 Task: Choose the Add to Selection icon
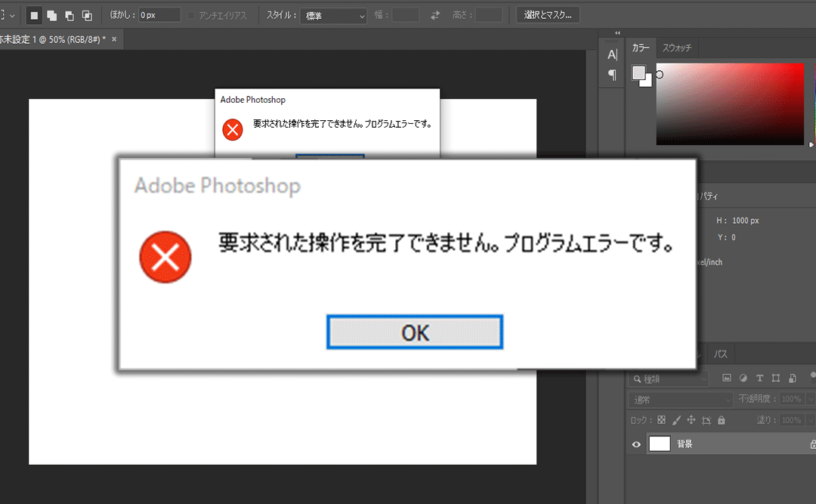coord(51,16)
